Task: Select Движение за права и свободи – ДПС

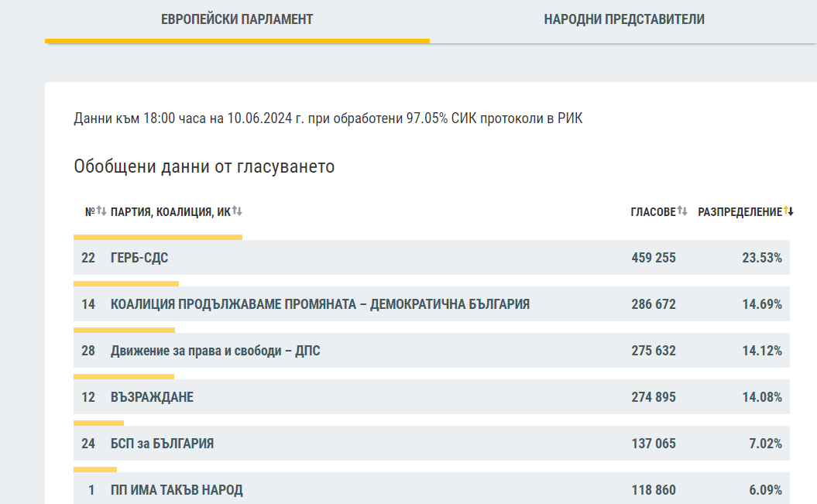Action: click(x=215, y=351)
